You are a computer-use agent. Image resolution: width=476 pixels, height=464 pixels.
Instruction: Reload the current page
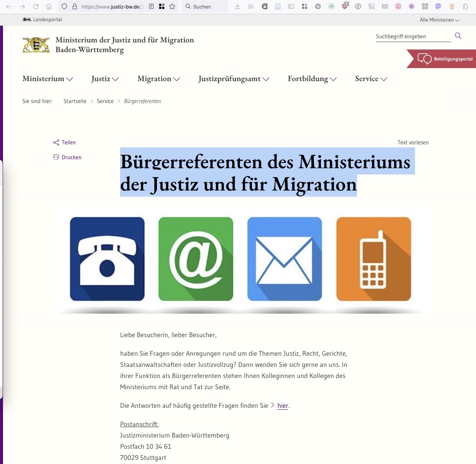[x=36, y=6]
